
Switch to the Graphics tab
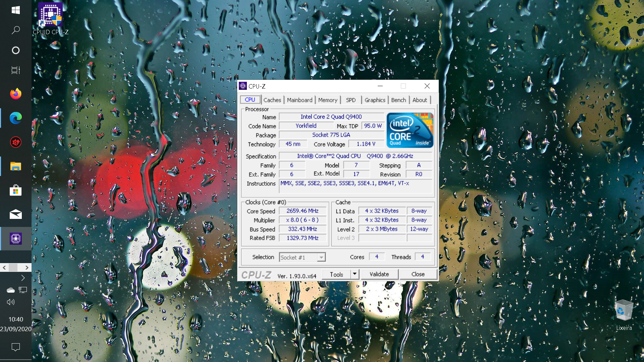click(x=375, y=100)
